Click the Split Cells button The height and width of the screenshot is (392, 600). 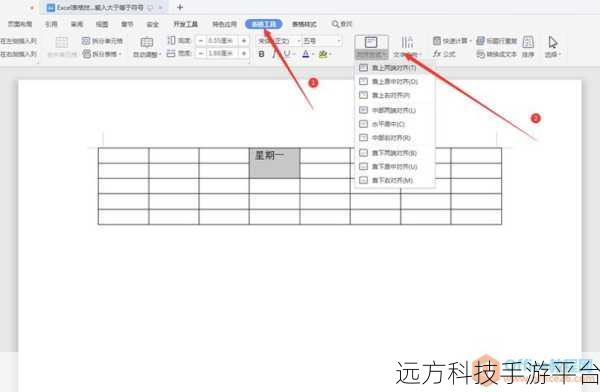pyautogui.click(x=102, y=41)
